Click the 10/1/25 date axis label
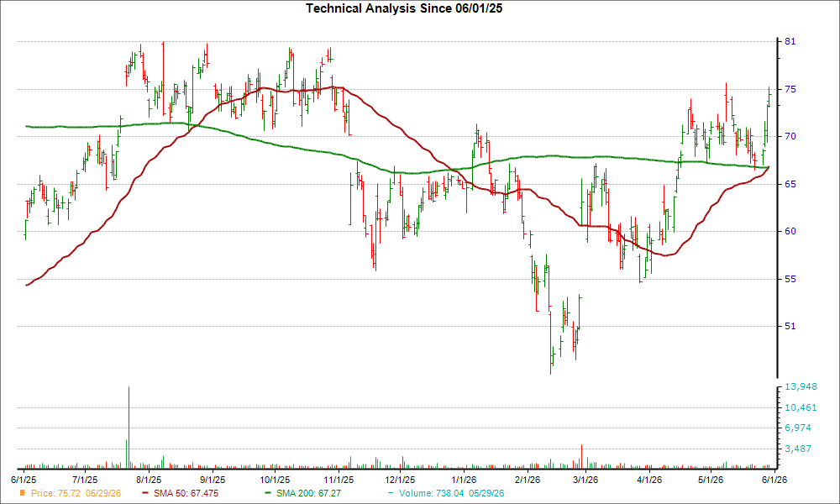Screen dimensions: 840x504 (275, 480)
